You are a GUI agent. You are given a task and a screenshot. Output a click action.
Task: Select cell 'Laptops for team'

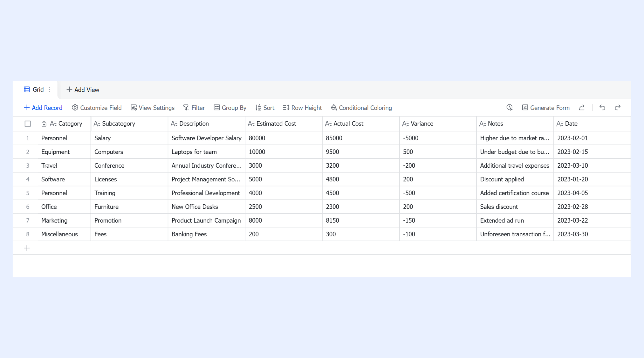[x=207, y=152]
